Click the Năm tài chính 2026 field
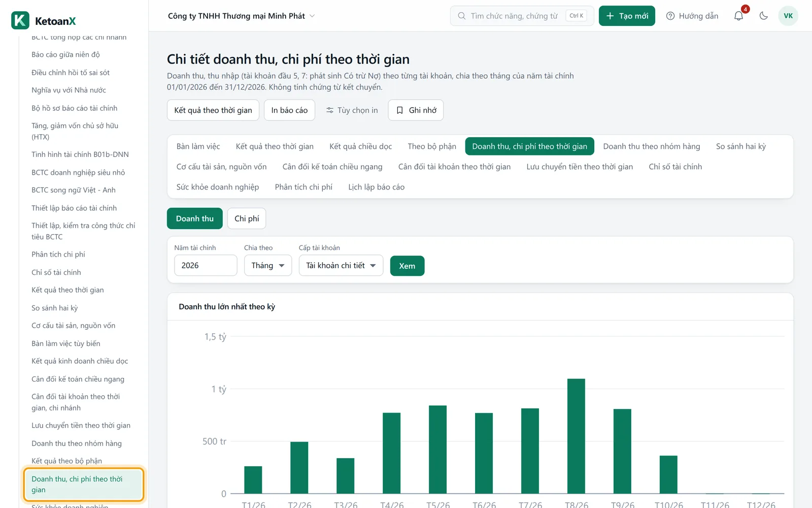 click(206, 266)
